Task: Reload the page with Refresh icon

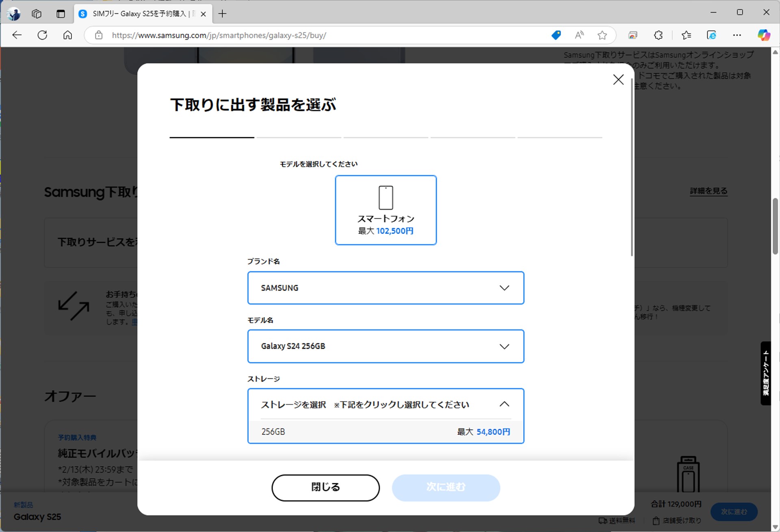Action: click(x=42, y=35)
